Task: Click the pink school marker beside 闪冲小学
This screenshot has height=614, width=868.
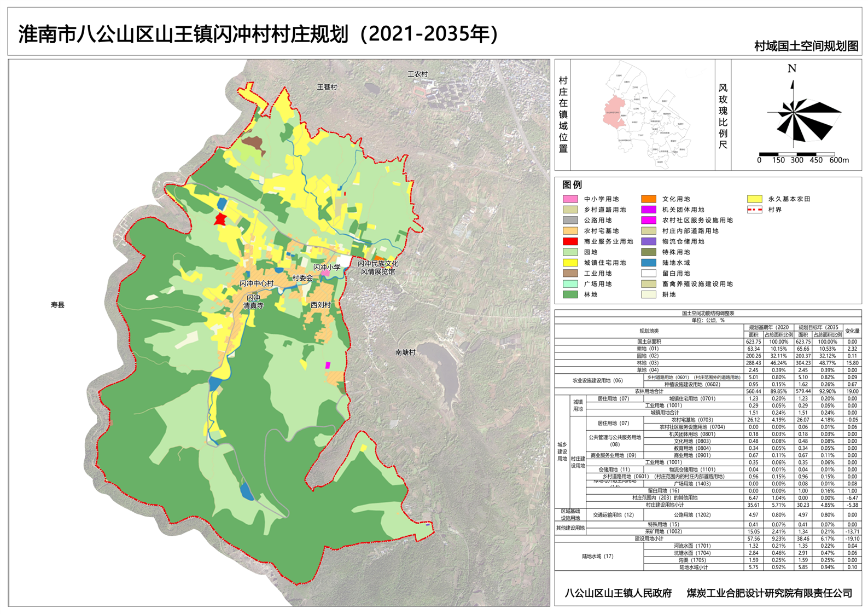Action: click(x=325, y=273)
